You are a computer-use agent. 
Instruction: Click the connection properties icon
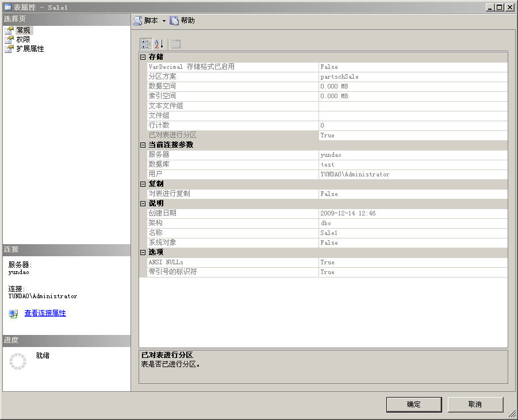click(13, 314)
